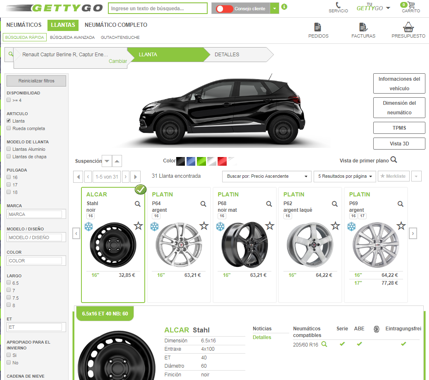This screenshot has width=429, height=380.
Task: Open the Pedidos orders document icon
Action: click(318, 27)
